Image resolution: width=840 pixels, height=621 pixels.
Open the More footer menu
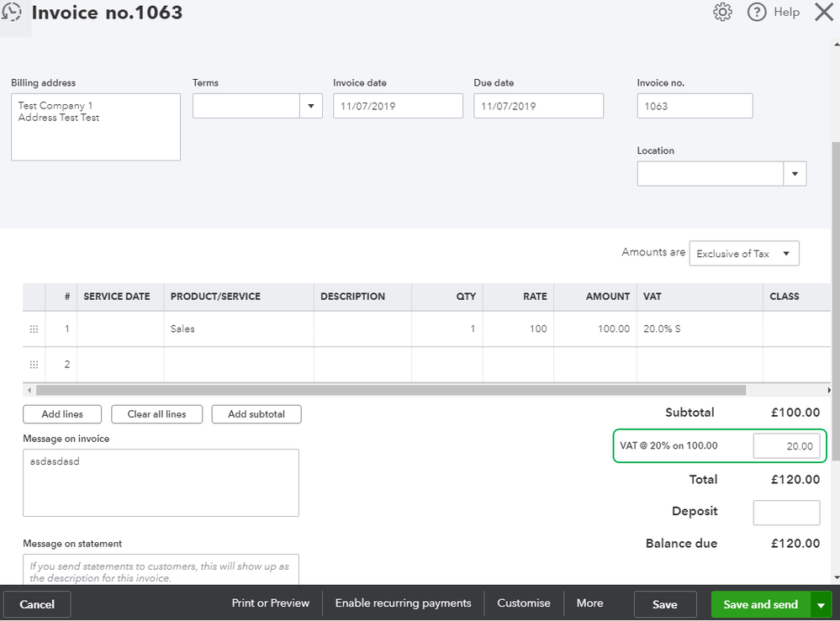[589, 603]
